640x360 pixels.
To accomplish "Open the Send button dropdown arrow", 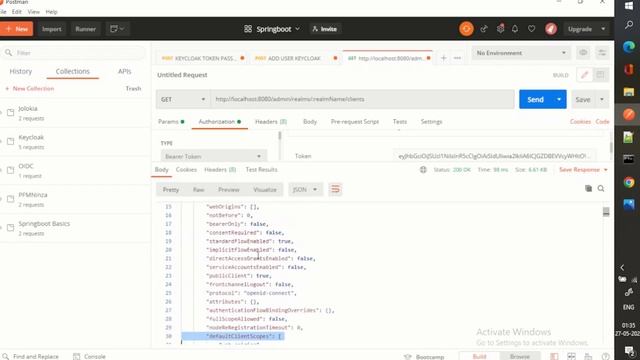I will click(x=559, y=99).
